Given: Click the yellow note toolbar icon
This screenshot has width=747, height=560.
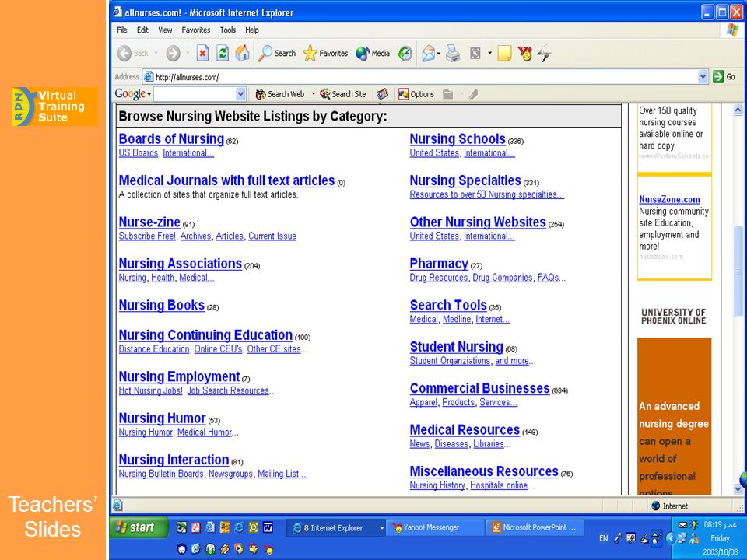Looking at the screenshot, I should 504,54.
